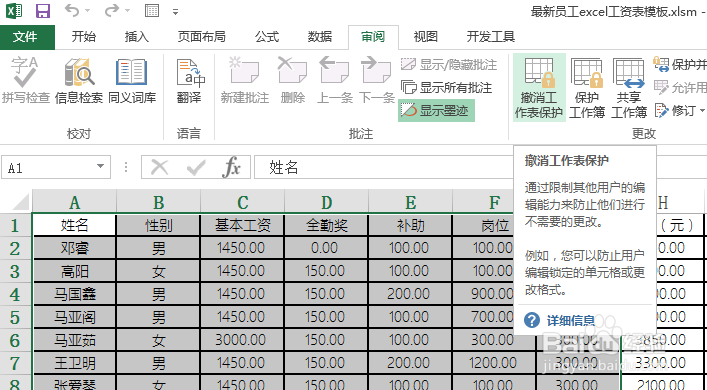Screen dimensions: 707x390
Task: Go to the 公式 tab
Action: (267, 37)
